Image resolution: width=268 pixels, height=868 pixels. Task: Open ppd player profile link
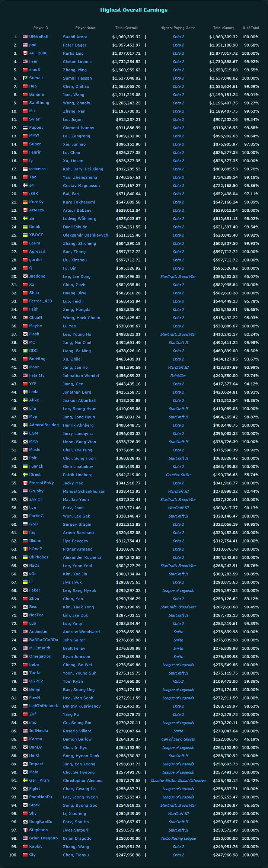click(33, 45)
